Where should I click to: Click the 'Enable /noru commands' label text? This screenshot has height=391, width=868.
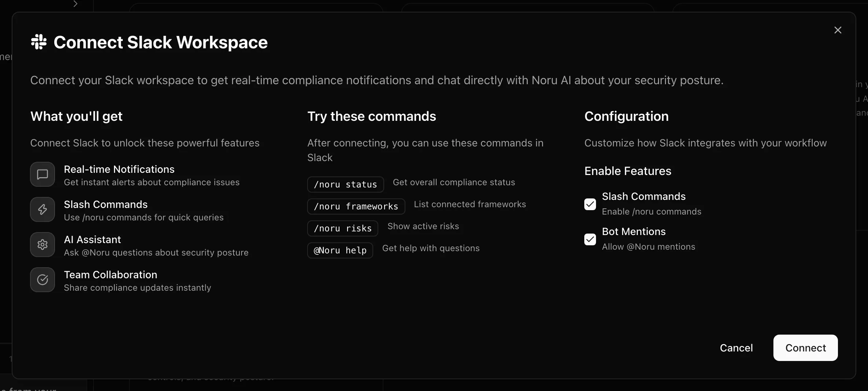[x=651, y=212]
